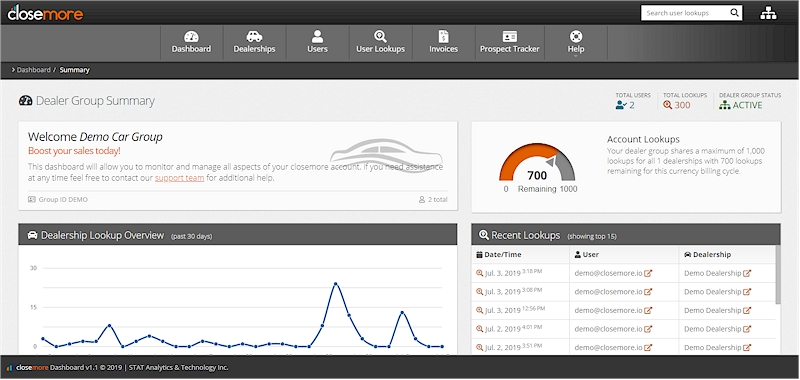This screenshot has height=380, width=800.
Task: Navigate to User Lookups
Action: click(x=380, y=43)
